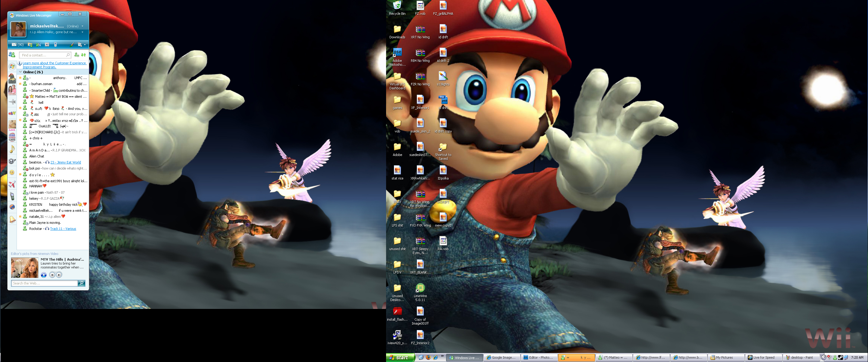Click the eBay tab icon in sidebar

[x=12, y=113]
